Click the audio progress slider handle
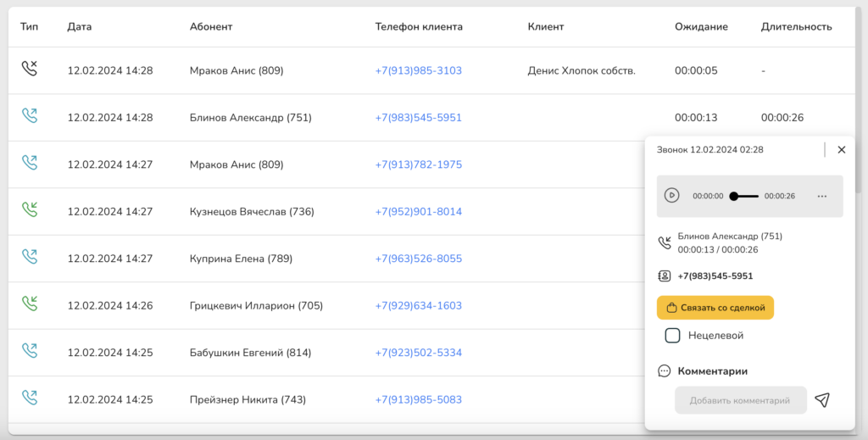The image size is (868, 440). [x=733, y=196]
